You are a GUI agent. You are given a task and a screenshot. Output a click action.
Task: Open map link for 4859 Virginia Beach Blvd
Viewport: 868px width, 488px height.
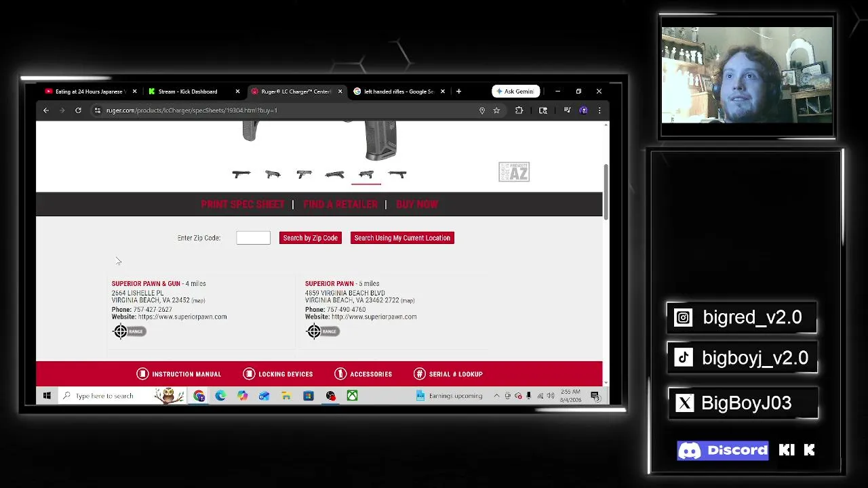click(408, 300)
